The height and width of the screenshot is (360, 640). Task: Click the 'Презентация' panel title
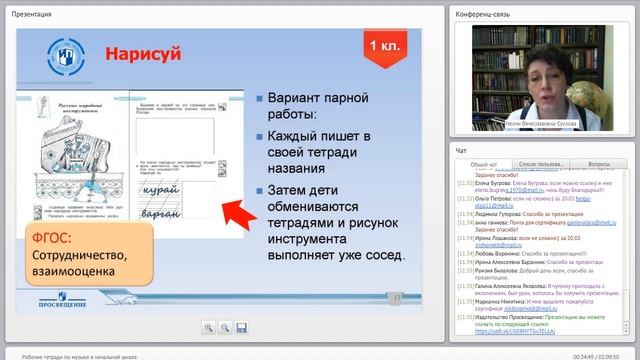pos(31,14)
